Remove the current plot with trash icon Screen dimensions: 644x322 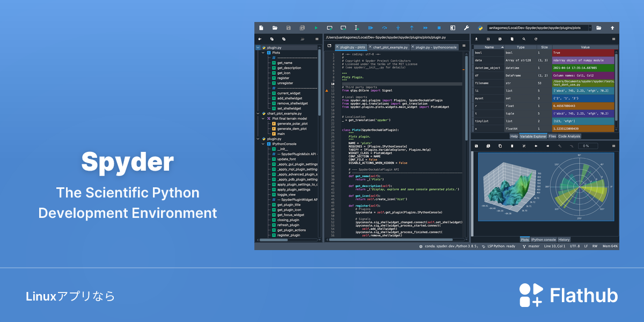click(511, 146)
